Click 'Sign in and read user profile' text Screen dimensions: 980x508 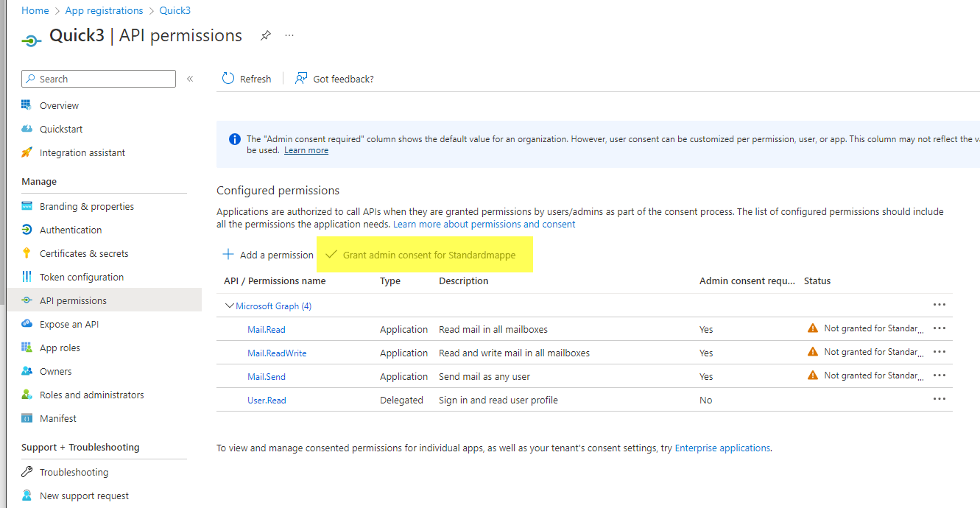pyautogui.click(x=498, y=400)
